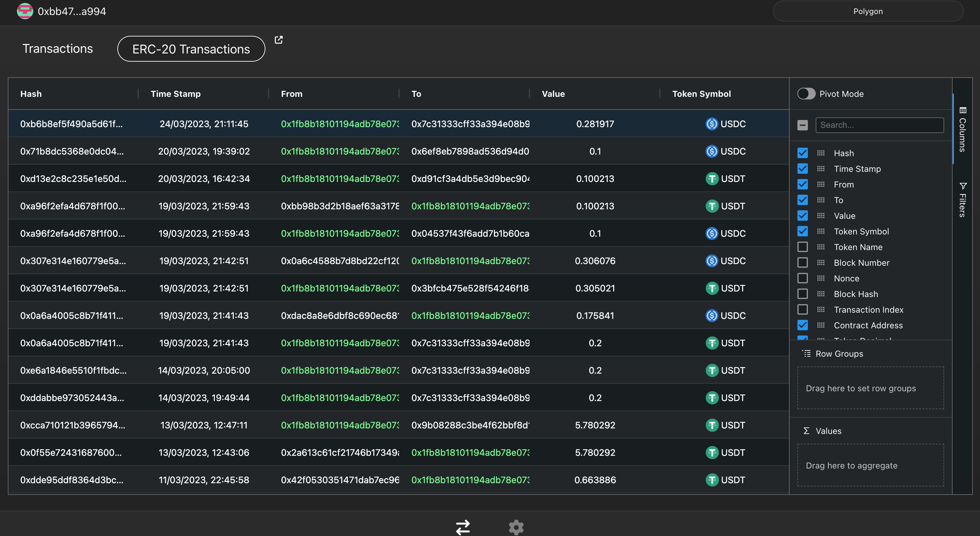
Task: Sort by the Value column header
Action: pyautogui.click(x=553, y=94)
